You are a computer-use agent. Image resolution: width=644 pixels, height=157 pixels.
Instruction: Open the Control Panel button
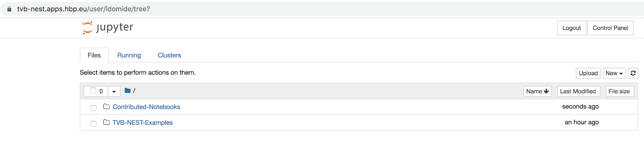[x=610, y=28]
